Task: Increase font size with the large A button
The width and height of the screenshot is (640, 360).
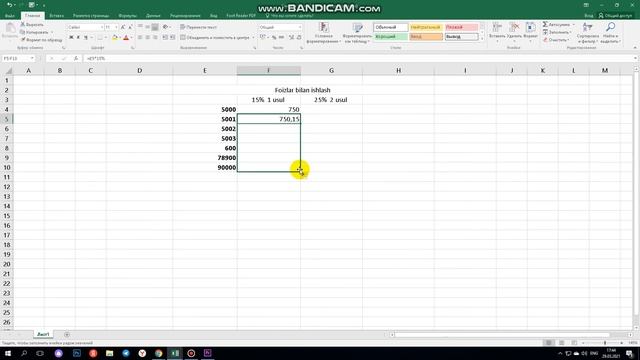Action: pos(123,27)
